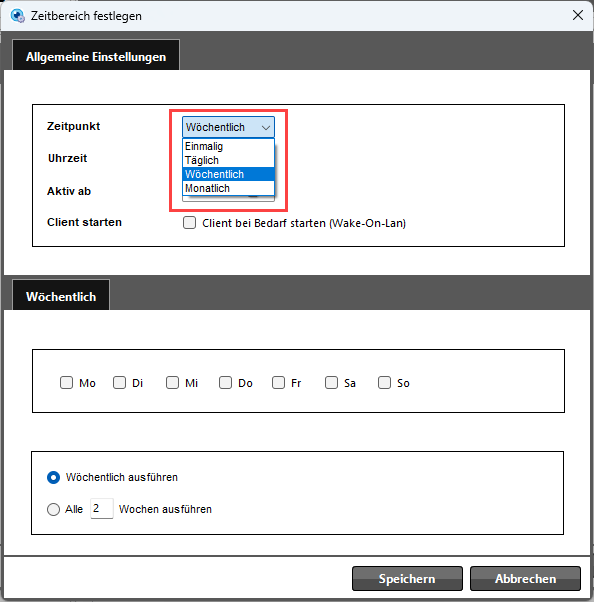594x602 pixels.
Task: Click the Zeitbereich festlegen app icon
Action: (18, 16)
